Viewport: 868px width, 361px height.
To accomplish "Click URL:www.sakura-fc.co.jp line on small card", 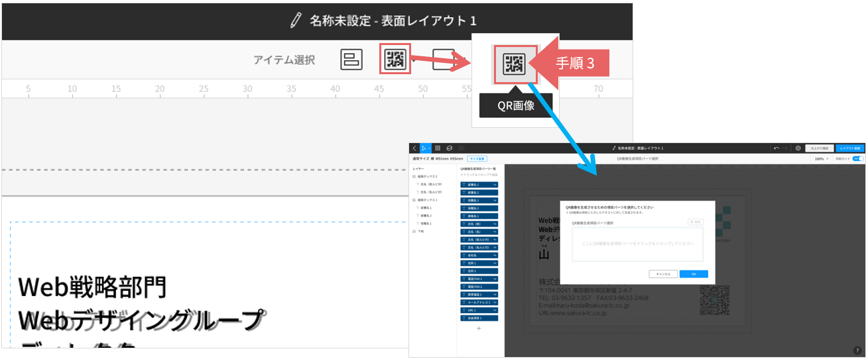I will (572, 313).
